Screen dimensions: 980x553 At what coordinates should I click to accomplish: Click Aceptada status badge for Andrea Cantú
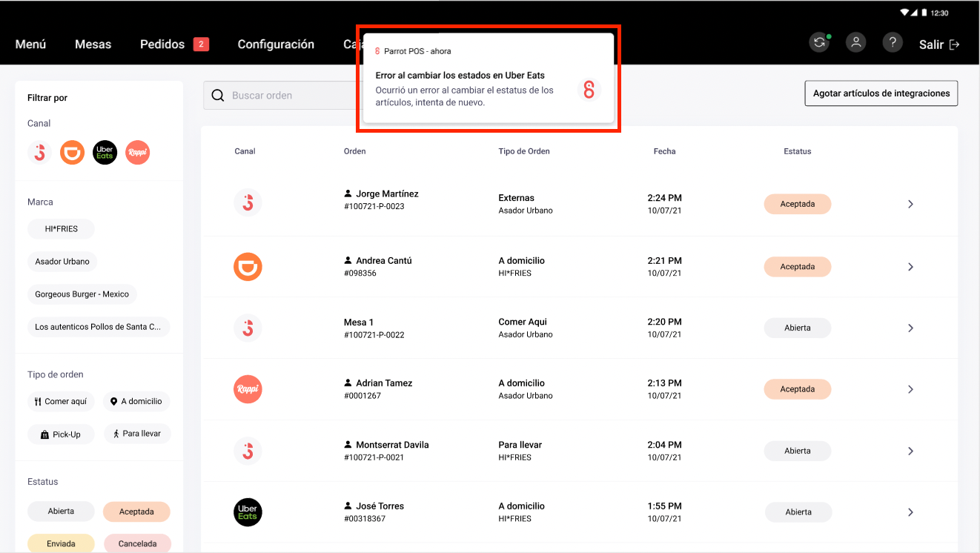click(798, 267)
